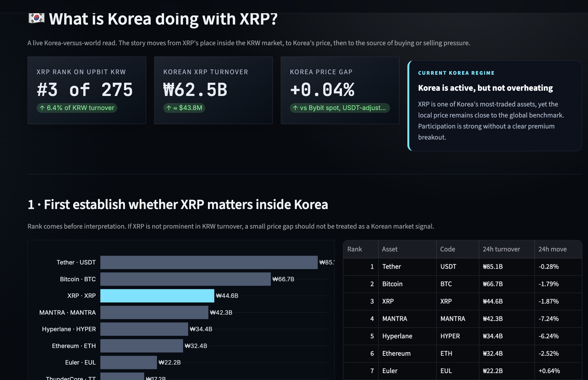Sort by the 24h turnover column header
Screen dimensions: 588x380
[507, 249]
